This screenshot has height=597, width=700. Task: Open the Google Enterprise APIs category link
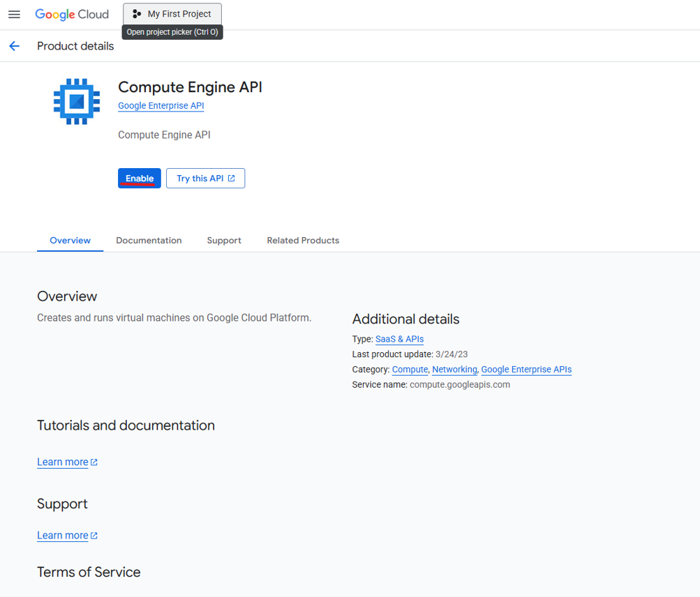[x=526, y=370]
